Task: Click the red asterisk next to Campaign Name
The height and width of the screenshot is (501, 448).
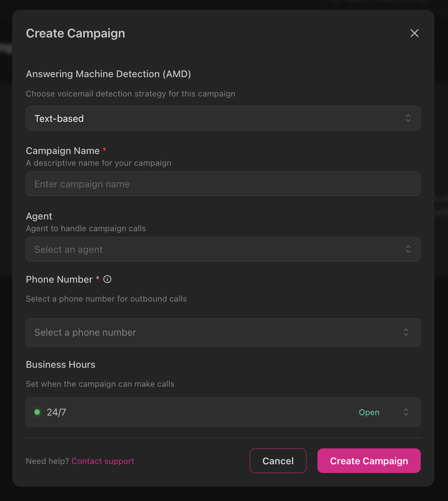Action: point(104,150)
